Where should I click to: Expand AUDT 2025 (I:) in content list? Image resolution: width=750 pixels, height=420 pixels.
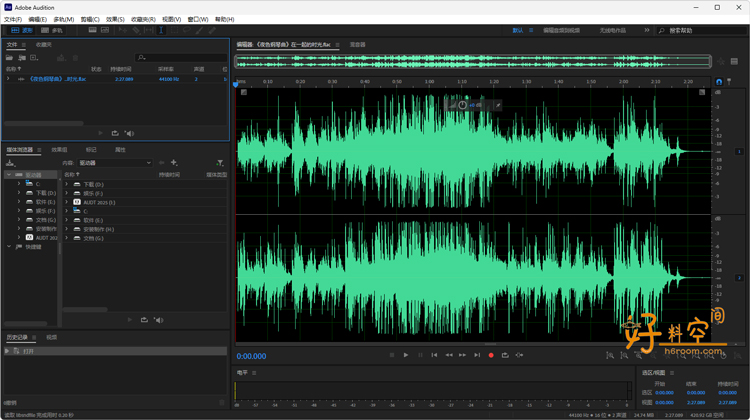coord(66,202)
